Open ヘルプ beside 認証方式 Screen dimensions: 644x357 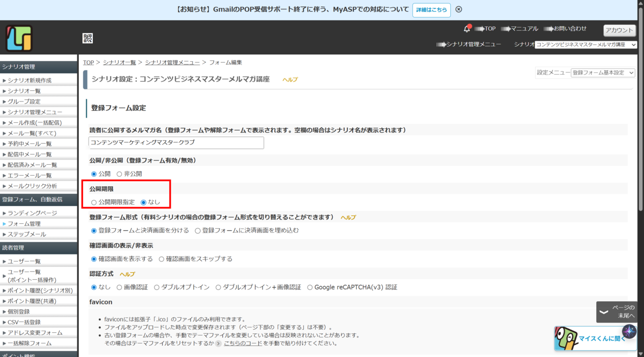click(127, 274)
